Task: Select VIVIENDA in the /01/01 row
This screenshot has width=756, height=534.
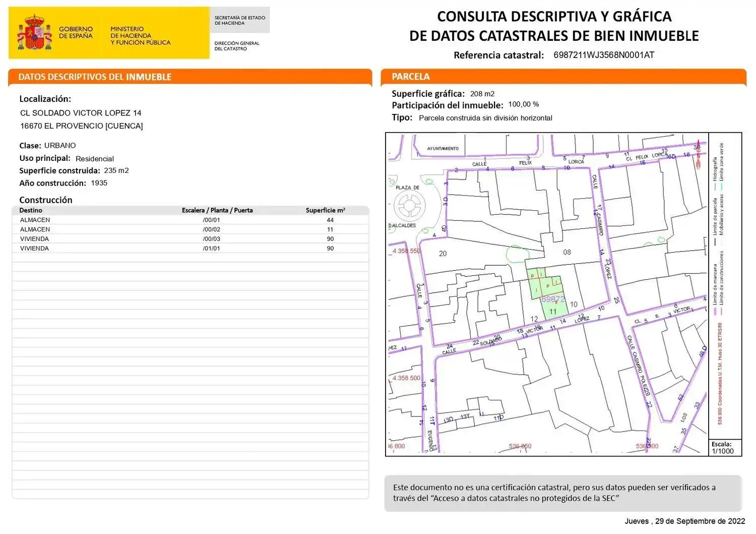Action: (34, 249)
